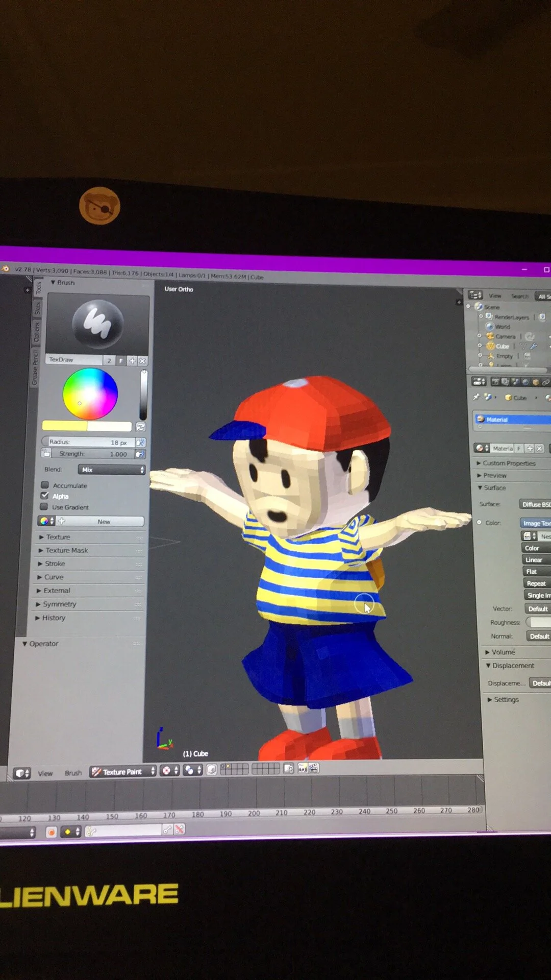Open the viewport Brush menu
This screenshot has width=551, height=980.
click(73, 773)
